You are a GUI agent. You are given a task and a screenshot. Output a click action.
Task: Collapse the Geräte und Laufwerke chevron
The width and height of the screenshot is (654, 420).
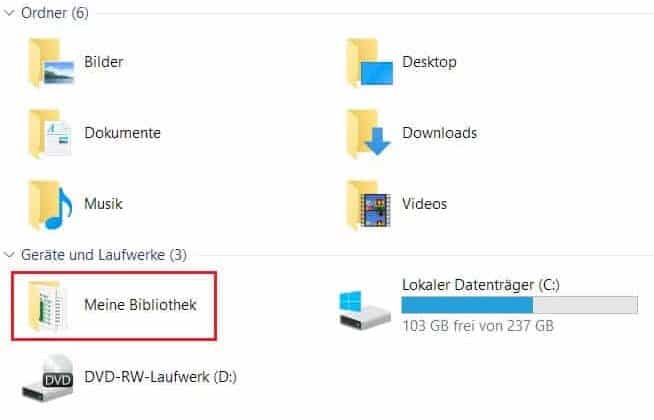click(9, 254)
